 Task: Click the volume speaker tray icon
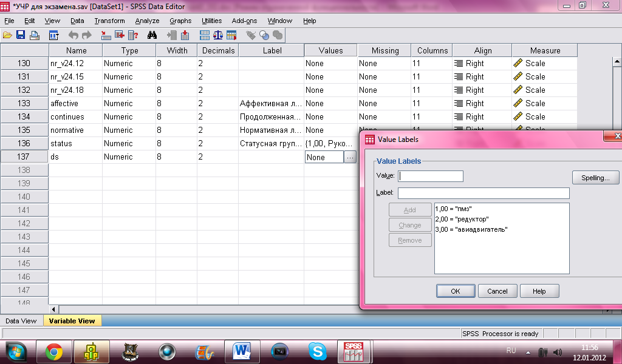[558, 352]
